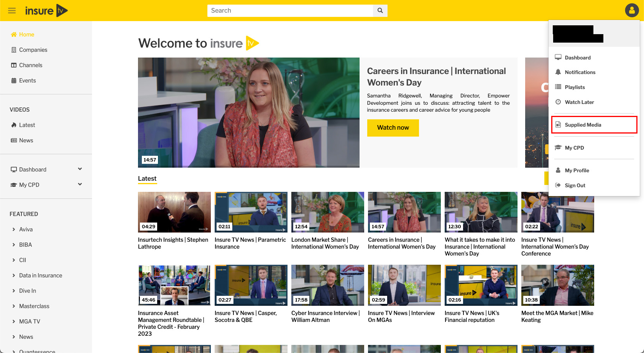The width and height of the screenshot is (644, 353).
Task: Click the Latest section heading link
Action: [x=147, y=179]
